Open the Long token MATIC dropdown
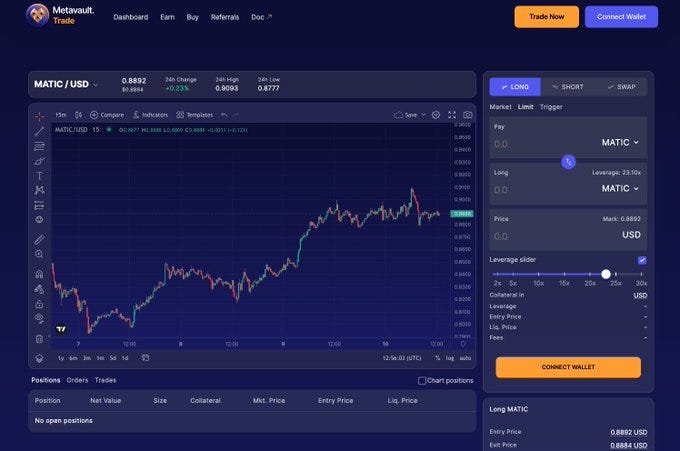 [x=620, y=188]
